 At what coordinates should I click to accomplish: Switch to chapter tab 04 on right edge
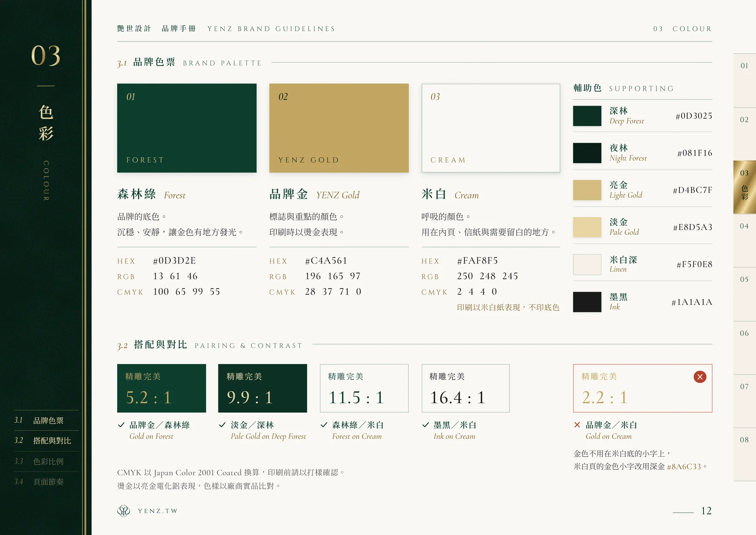point(745,240)
